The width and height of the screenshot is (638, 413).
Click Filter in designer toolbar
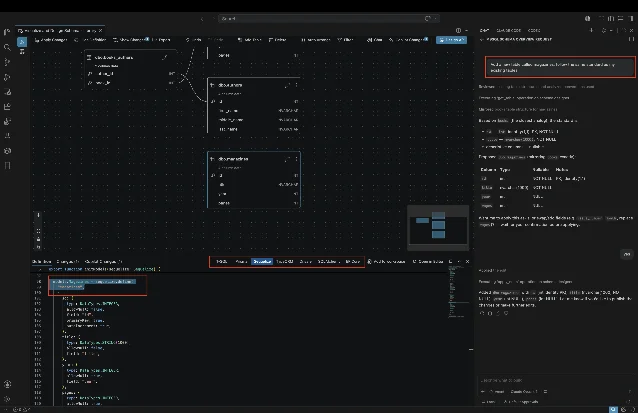[345, 39]
